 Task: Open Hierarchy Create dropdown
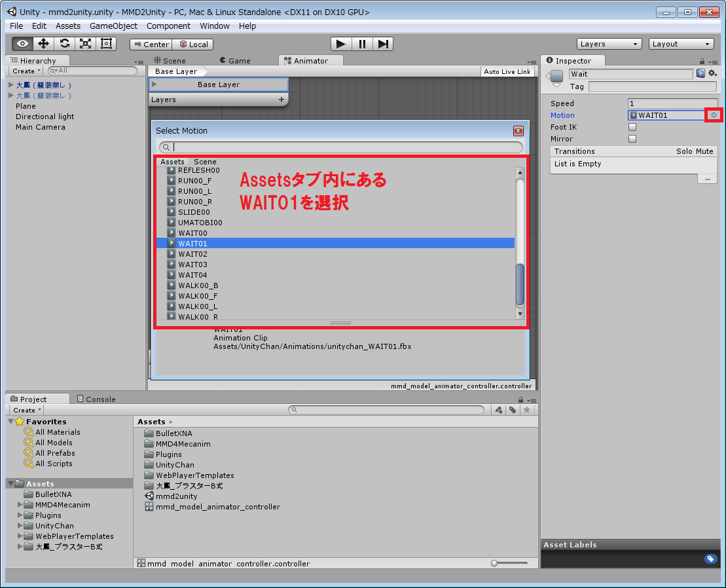(26, 71)
